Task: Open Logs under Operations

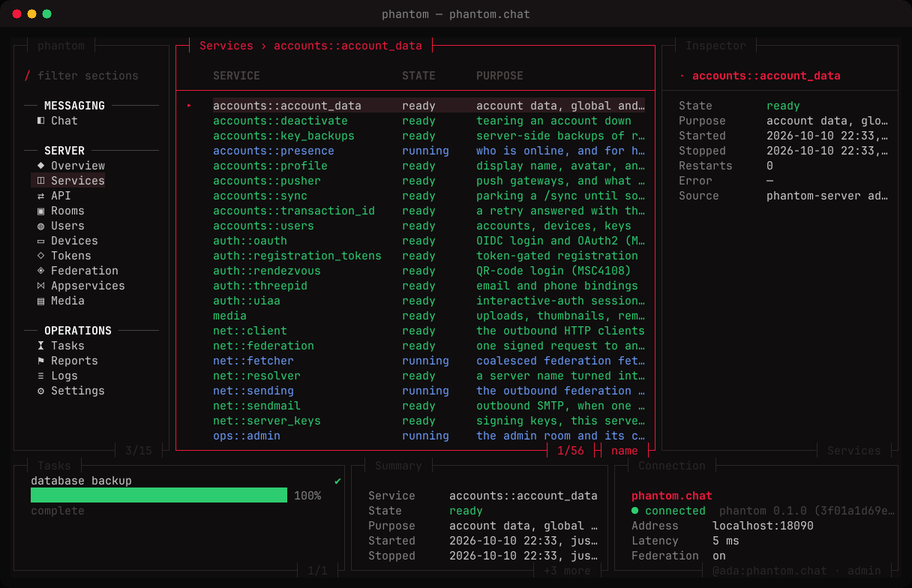Action: click(64, 376)
